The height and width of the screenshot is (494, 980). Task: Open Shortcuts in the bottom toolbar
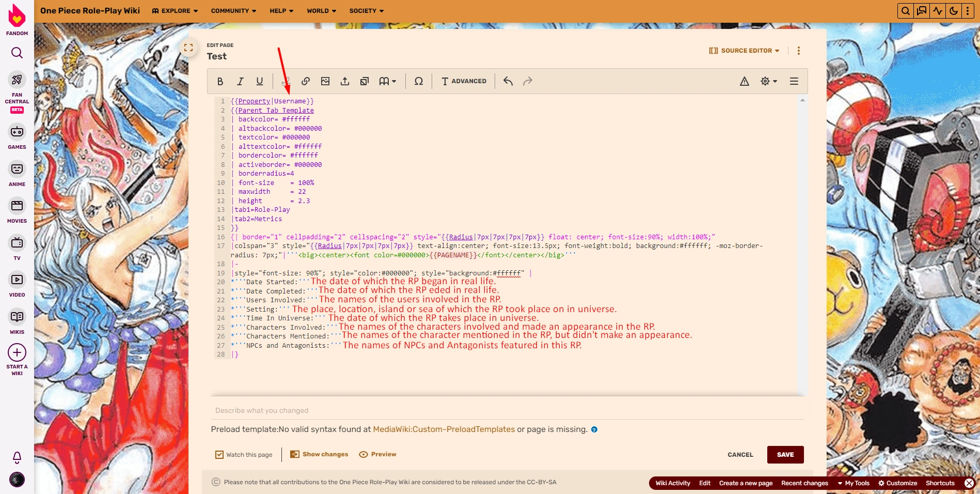940,483
